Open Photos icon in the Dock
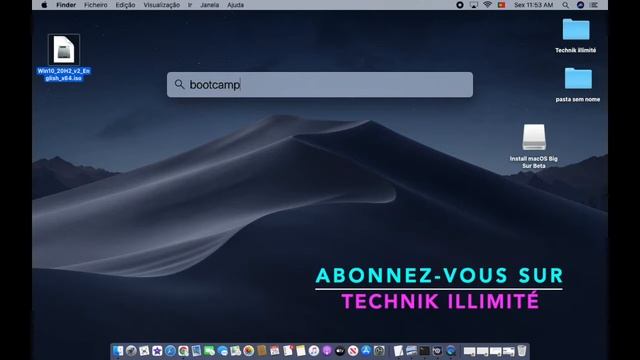 249,351
